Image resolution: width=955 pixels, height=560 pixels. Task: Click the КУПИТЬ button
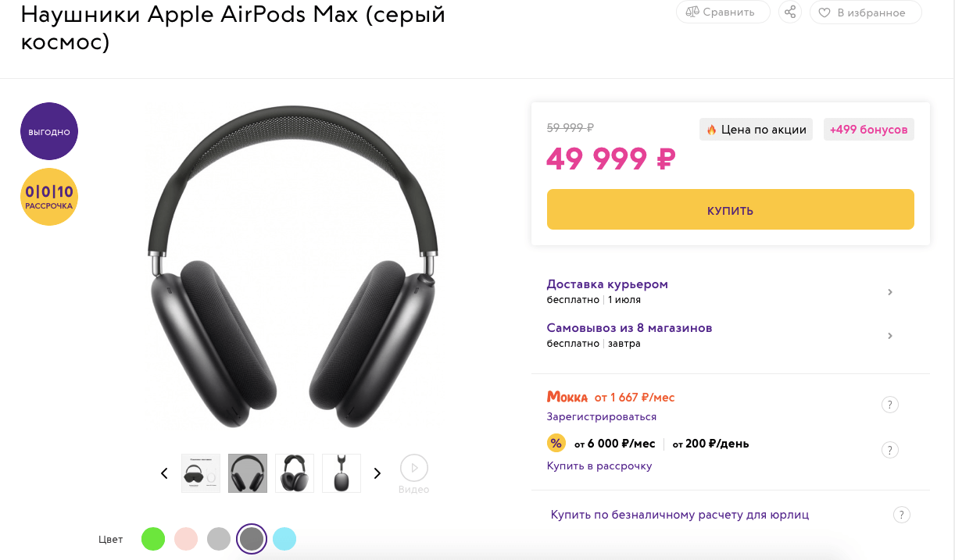(730, 209)
